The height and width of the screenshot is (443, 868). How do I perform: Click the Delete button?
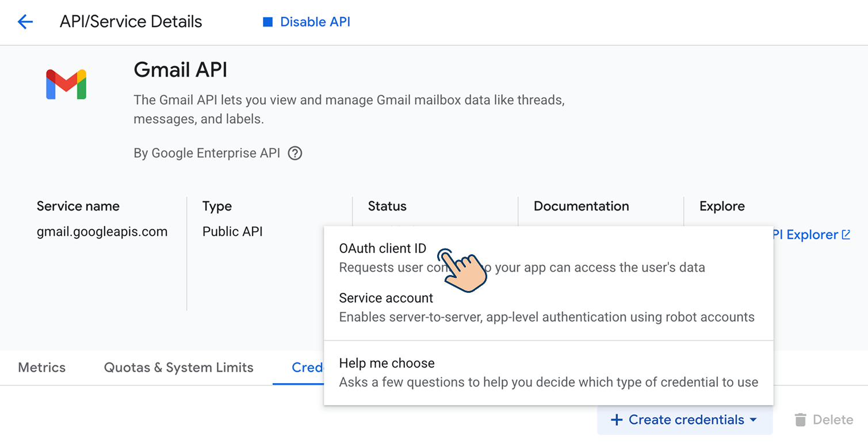point(824,420)
